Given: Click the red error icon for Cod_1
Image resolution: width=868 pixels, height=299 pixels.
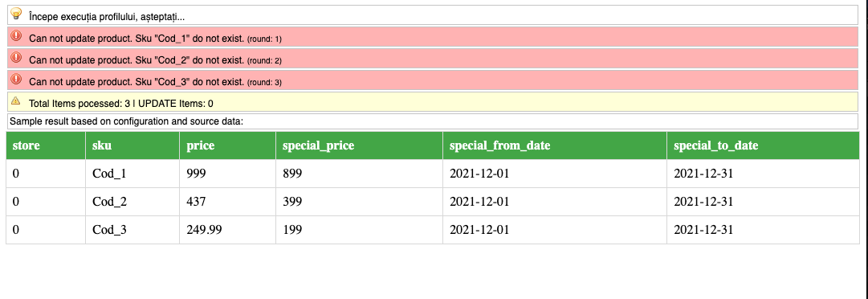Looking at the screenshot, I should click(16, 36).
